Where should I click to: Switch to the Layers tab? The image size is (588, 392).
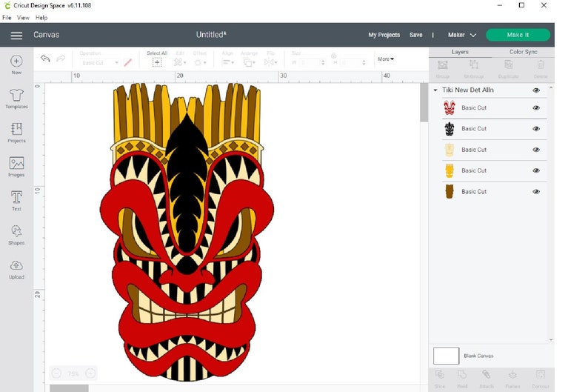460,52
